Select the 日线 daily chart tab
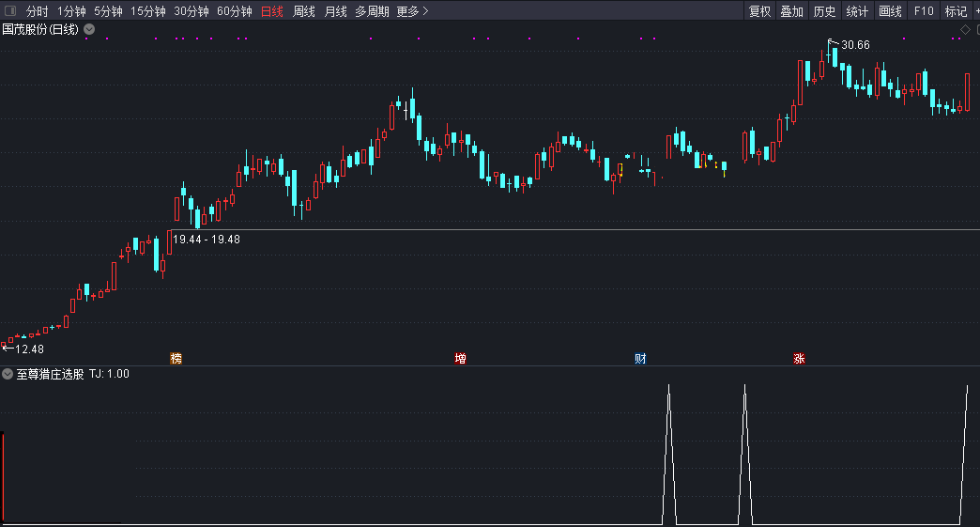 pos(272,11)
